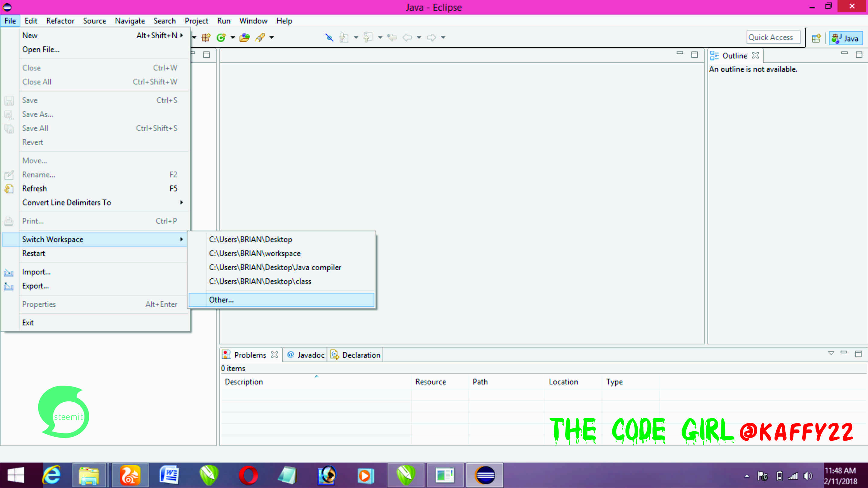
Task: Switch to the Javadoc tab
Action: pos(305,355)
